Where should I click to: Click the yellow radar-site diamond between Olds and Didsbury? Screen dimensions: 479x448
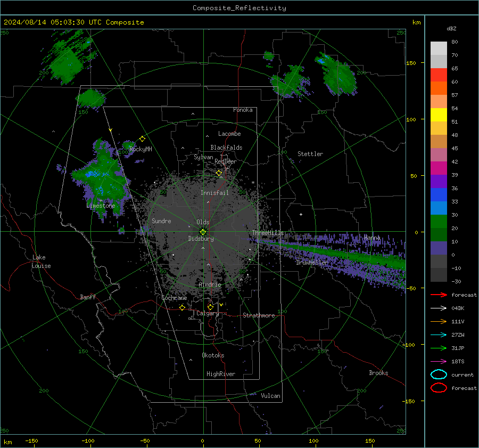pyautogui.click(x=203, y=232)
